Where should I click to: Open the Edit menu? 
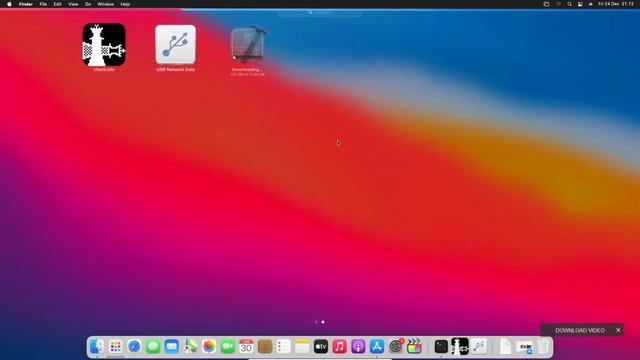coord(58,4)
